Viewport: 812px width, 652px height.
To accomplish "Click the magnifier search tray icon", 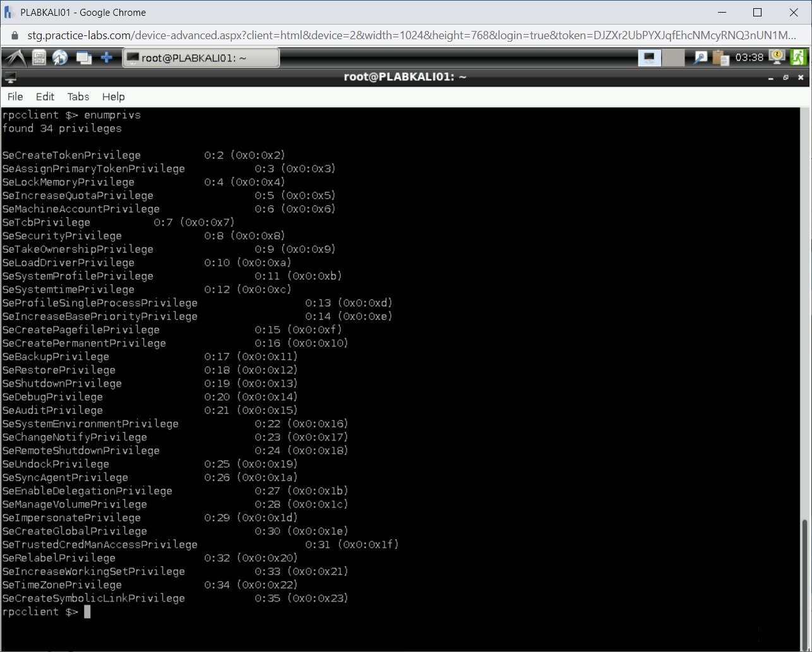I will click(x=700, y=57).
